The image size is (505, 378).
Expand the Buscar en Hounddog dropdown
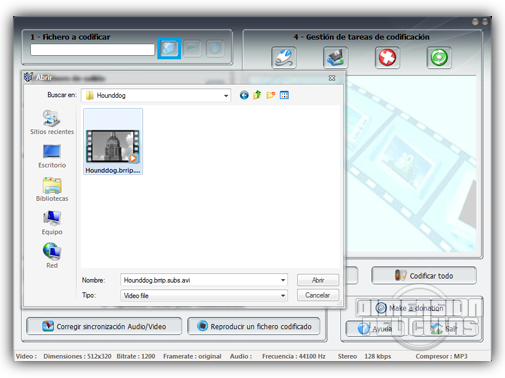click(226, 96)
